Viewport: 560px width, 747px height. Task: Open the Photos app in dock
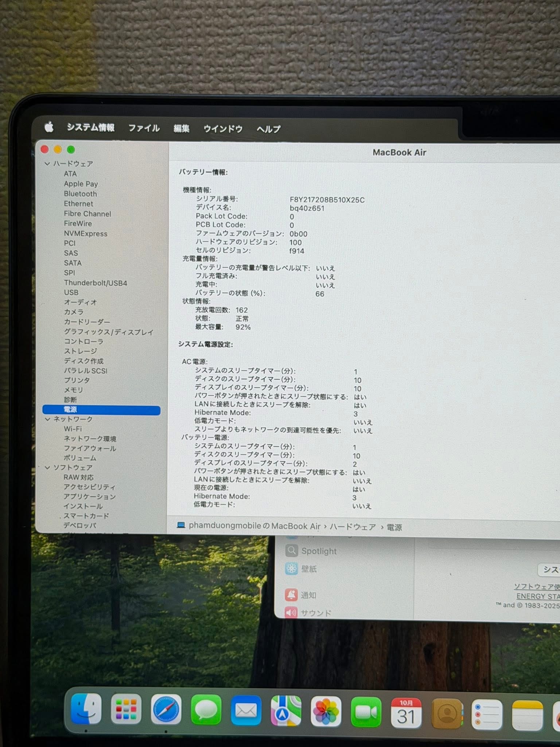[x=326, y=711]
